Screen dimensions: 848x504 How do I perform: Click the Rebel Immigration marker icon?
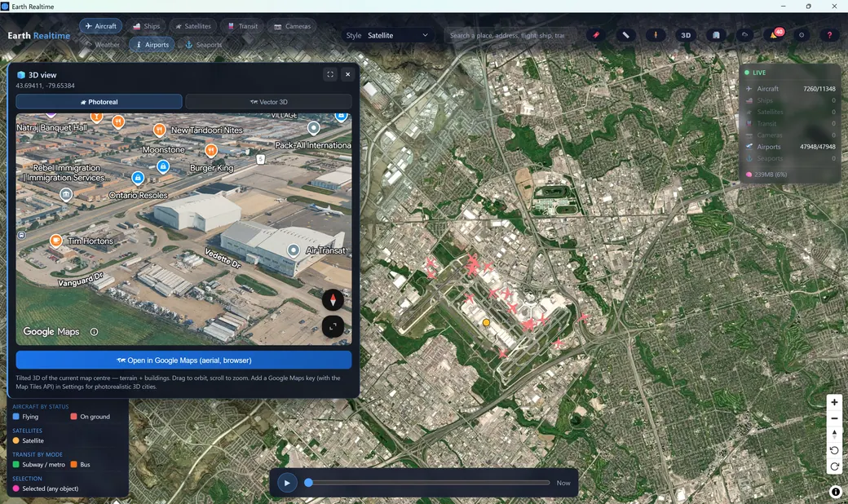pos(65,194)
